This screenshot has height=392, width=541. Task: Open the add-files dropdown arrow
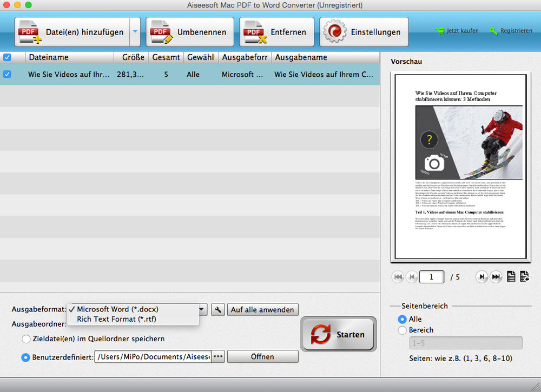click(135, 32)
